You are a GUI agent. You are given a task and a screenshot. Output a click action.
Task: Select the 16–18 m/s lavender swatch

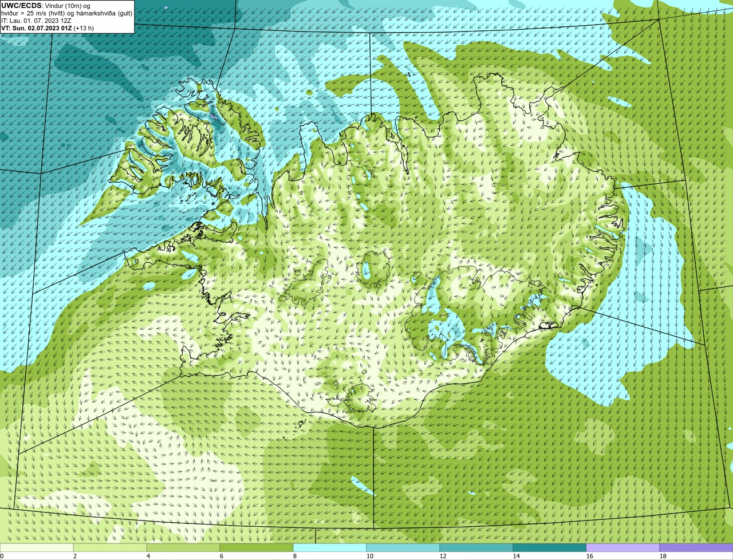click(x=623, y=547)
